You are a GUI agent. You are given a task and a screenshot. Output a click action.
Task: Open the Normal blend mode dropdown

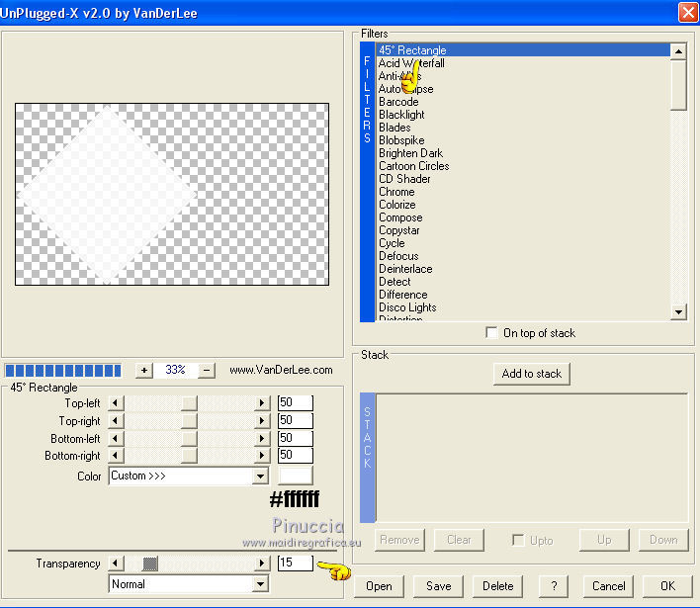pyautogui.click(x=260, y=584)
